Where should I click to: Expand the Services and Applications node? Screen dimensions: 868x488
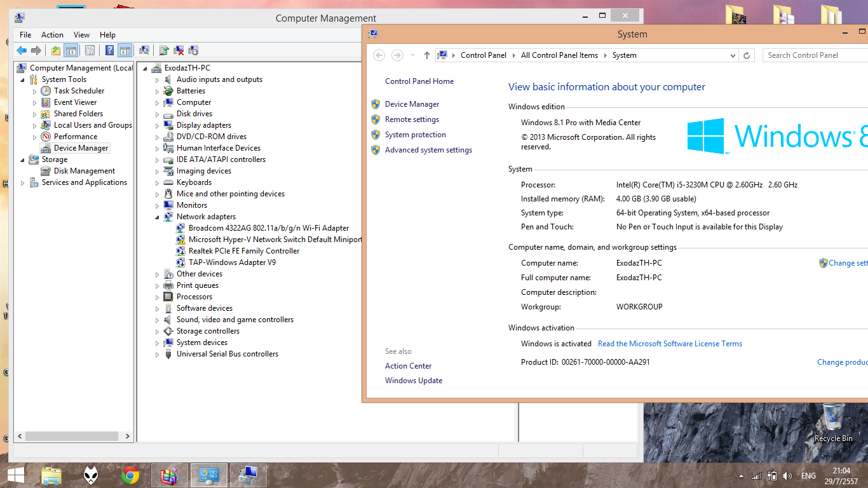click(x=23, y=183)
